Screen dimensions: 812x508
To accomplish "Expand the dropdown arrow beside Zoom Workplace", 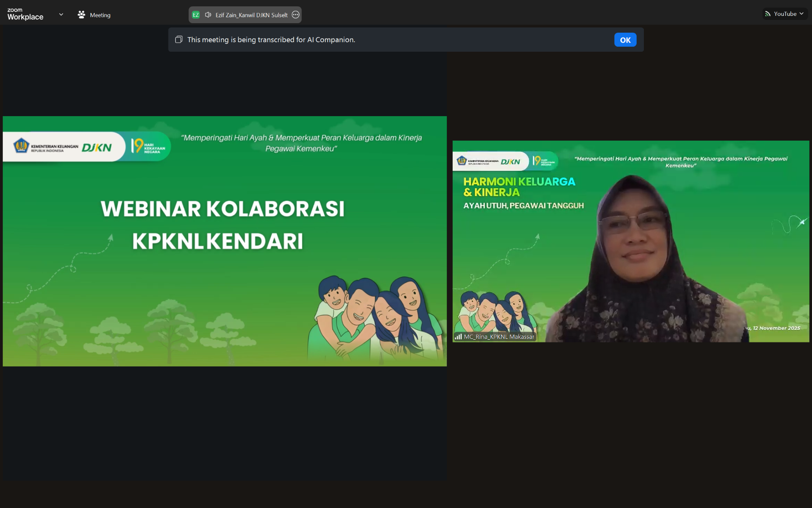I will pos(61,15).
